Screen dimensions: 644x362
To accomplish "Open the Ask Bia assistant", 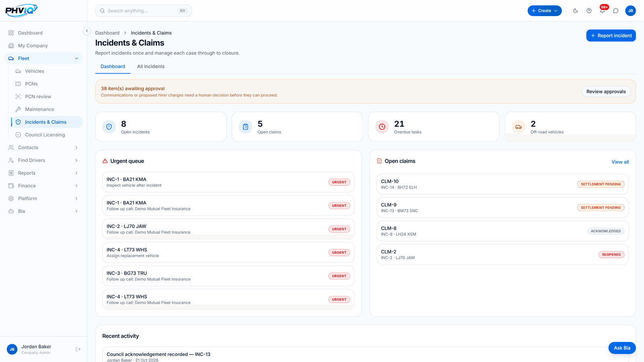I will click(622, 348).
